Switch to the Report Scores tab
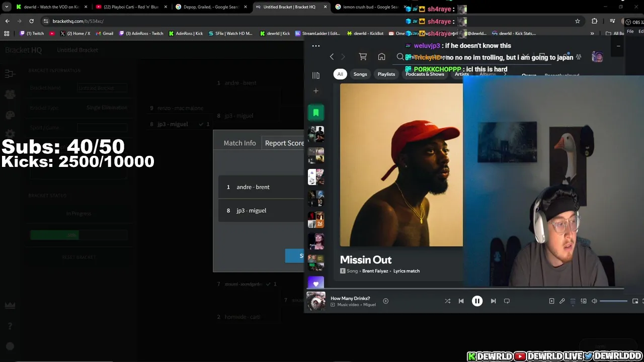This screenshot has width=644, height=362. click(x=284, y=143)
